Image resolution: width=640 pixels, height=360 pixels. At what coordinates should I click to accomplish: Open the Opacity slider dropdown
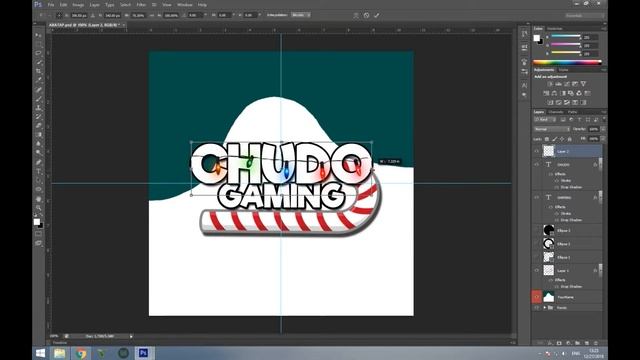pyautogui.click(x=603, y=129)
